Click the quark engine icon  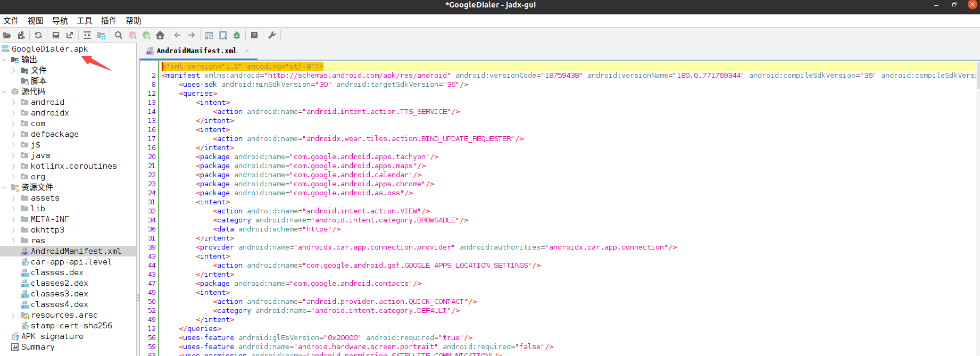click(223, 35)
